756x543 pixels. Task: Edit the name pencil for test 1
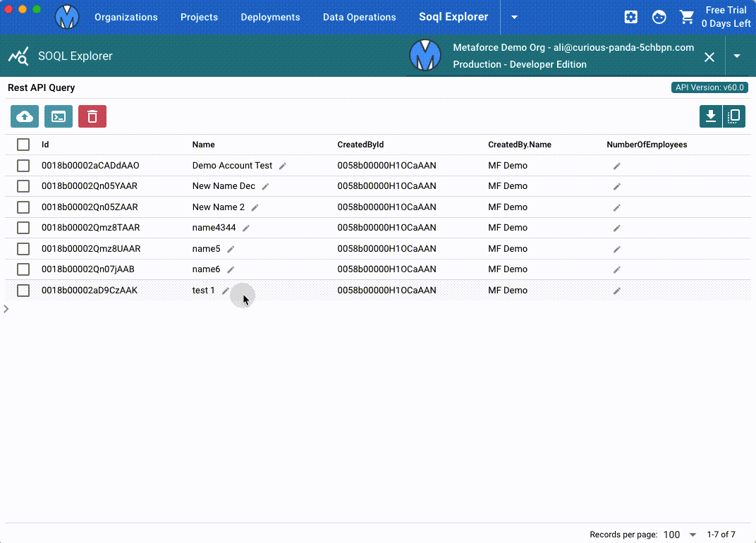[225, 291]
